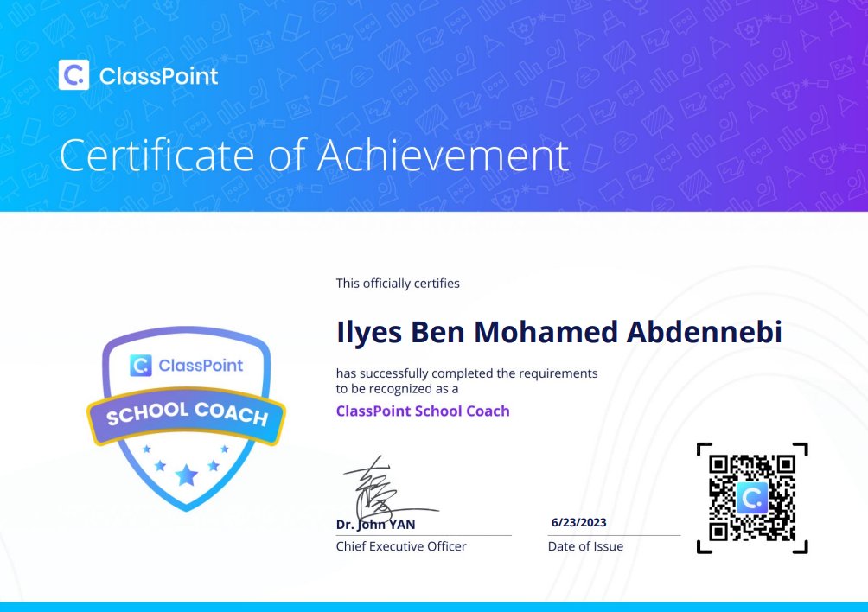Click the ClassPoint wordmark in header
Viewport: 868px width, 612px height.
tap(158, 76)
